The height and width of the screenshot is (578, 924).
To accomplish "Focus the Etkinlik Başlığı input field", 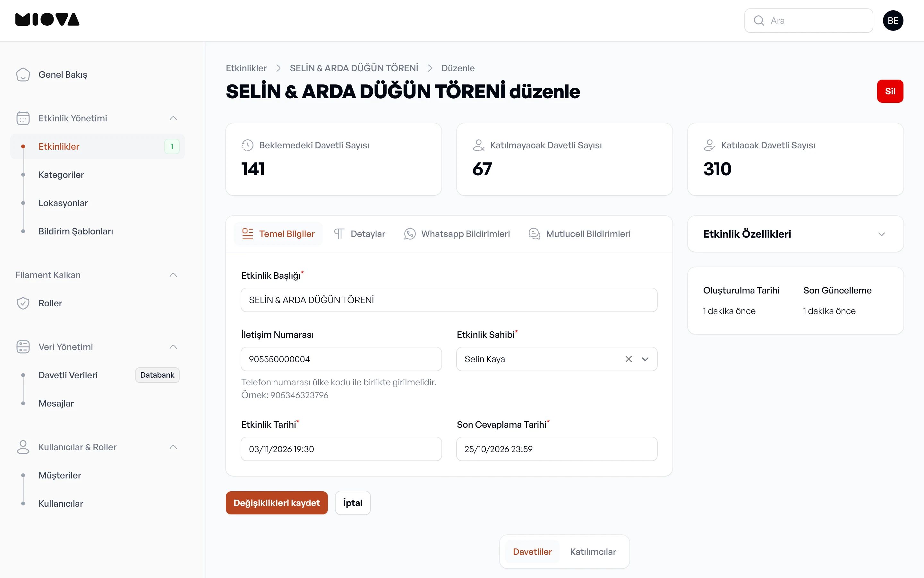I will 449,300.
